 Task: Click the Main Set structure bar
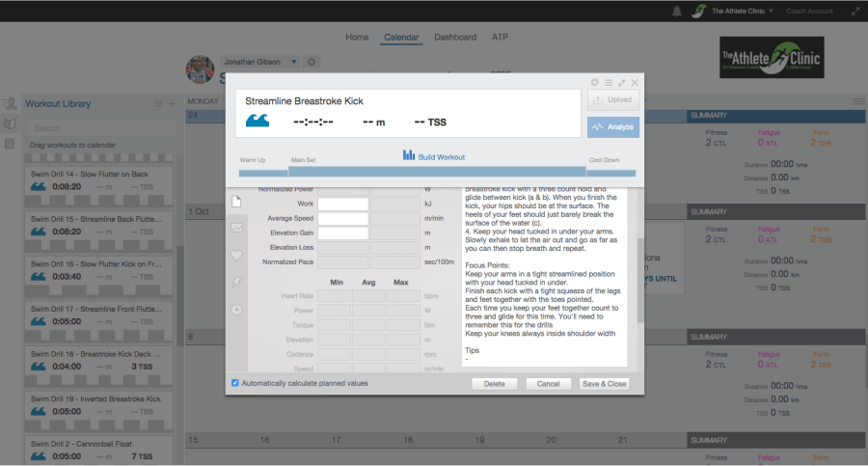[438, 172]
